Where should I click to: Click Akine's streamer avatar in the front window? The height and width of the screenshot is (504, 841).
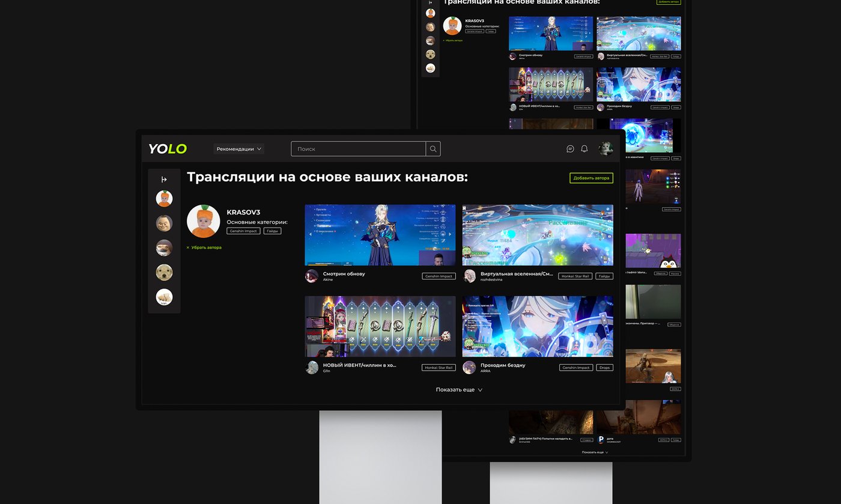311,276
